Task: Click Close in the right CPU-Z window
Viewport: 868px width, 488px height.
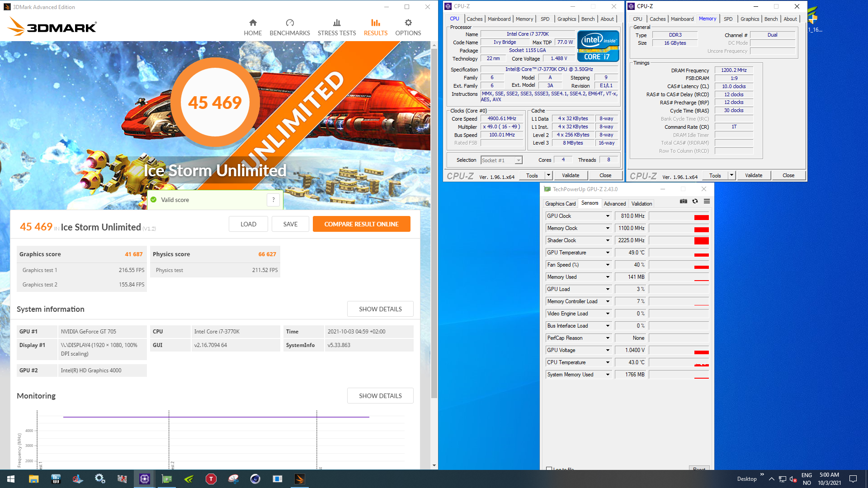Action: [x=788, y=175]
